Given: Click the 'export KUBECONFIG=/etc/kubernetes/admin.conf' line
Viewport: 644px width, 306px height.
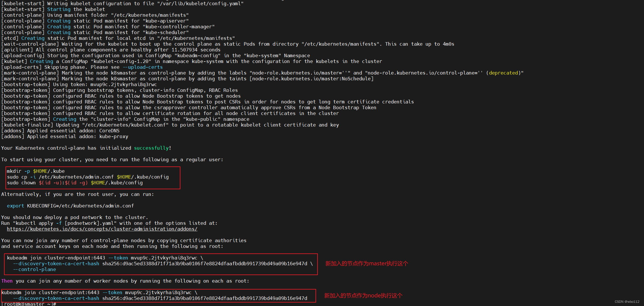Looking at the screenshot, I should [70, 206].
